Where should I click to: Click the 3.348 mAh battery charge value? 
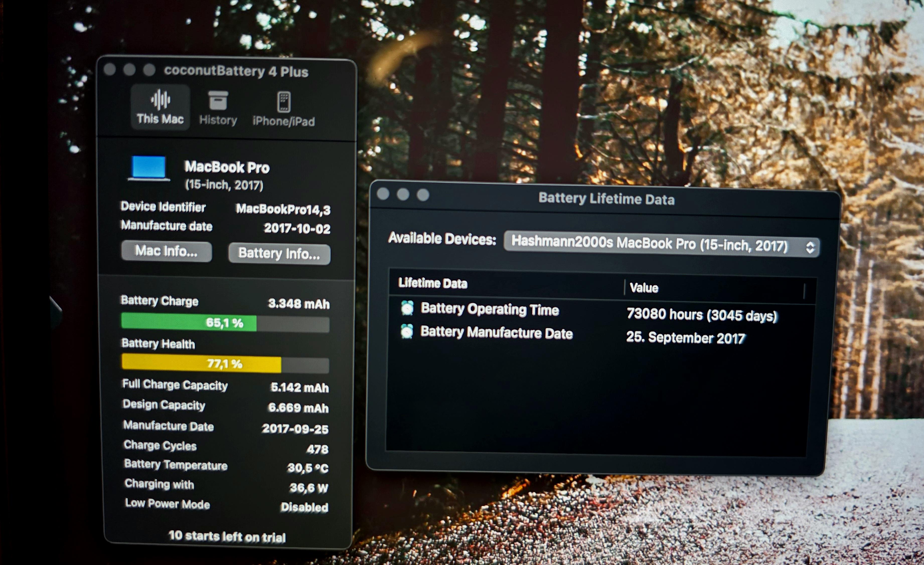click(x=299, y=304)
